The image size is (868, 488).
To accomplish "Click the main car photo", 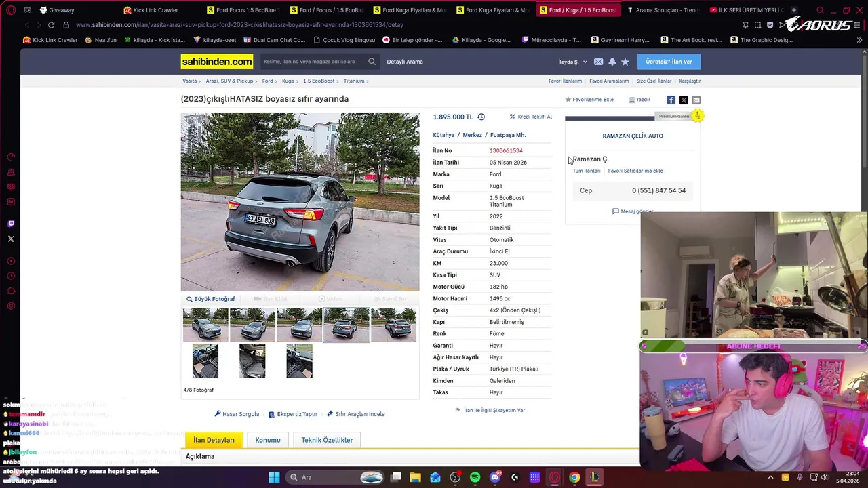I will pos(300,201).
